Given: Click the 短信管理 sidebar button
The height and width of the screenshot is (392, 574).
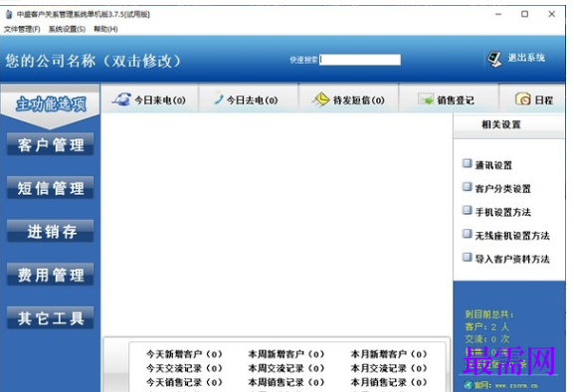Looking at the screenshot, I should pos(50,188).
